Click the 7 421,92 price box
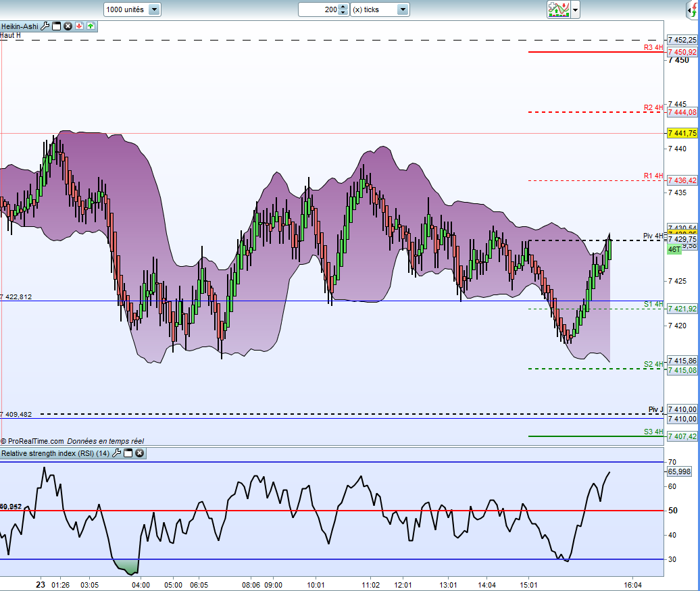Image resolution: width=700 pixels, height=591 pixels. [x=682, y=309]
